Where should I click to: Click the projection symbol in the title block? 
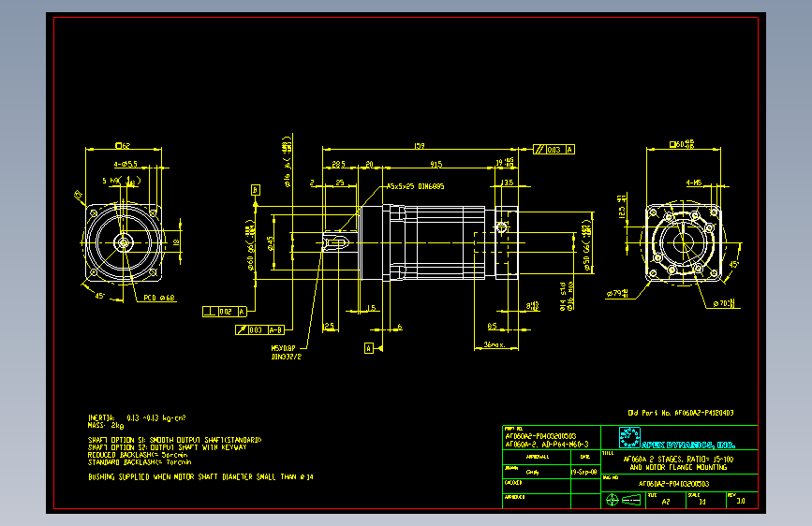point(624,500)
